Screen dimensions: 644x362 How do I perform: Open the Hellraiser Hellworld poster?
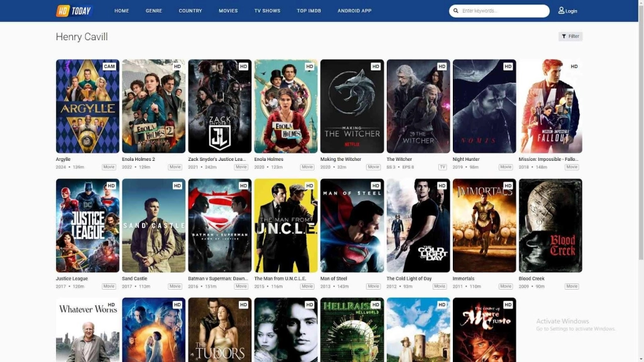(352, 329)
